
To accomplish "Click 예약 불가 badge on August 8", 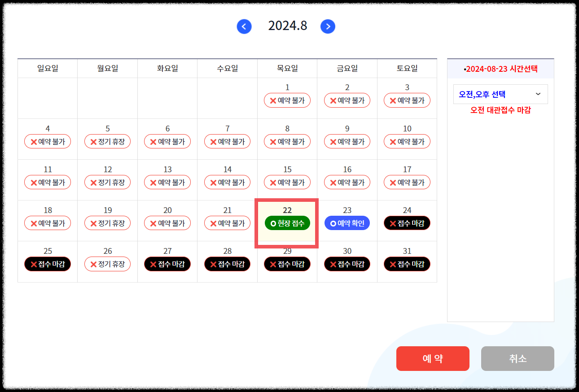I will point(287,141).
